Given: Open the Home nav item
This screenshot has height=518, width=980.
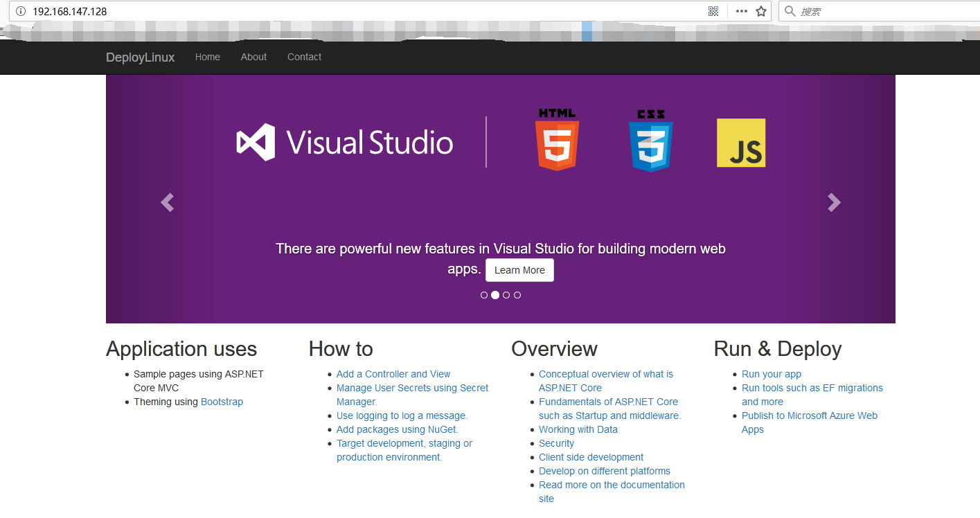Looking at the screenshot, I should point(208,57).
